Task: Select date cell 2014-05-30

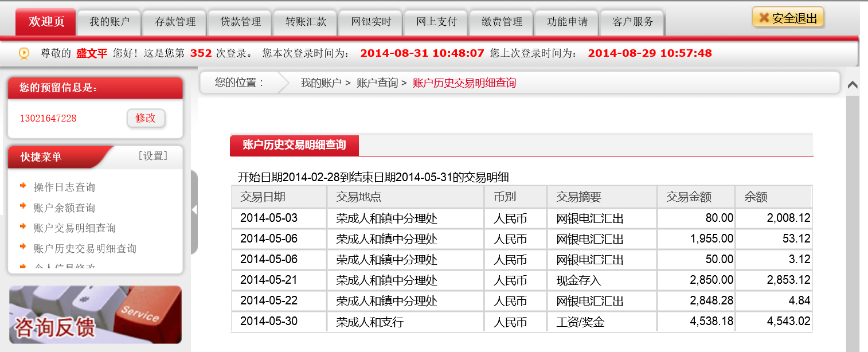Action: [x=280, y=321]
